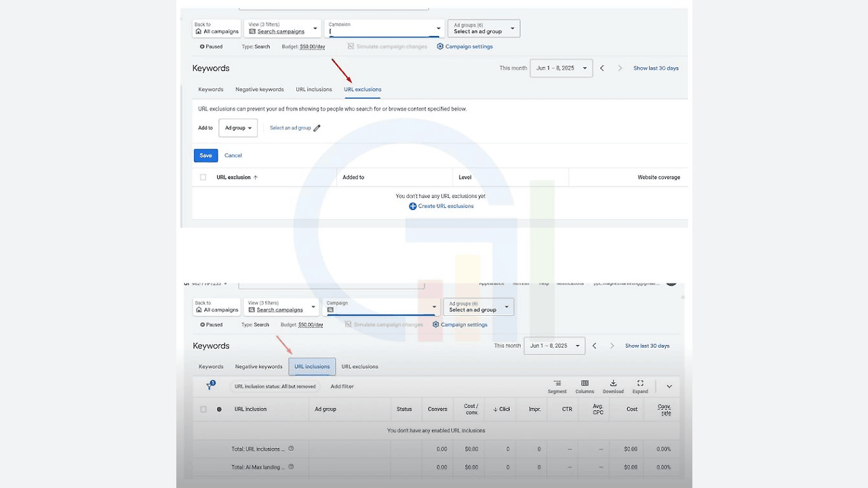Click the blue Save button
The width and height of the screenshot is (868, 488).
click(206, 156)
